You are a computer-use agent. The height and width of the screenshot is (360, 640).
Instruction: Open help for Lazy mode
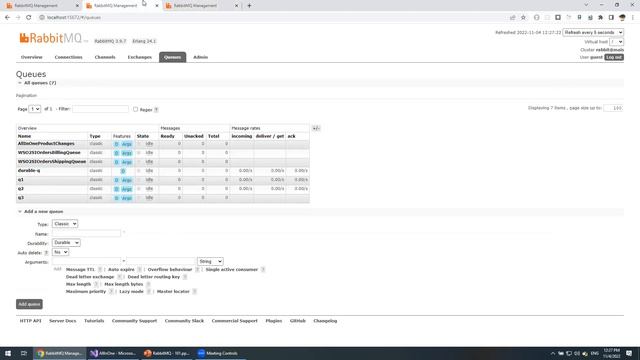click(x=149, y=292)
